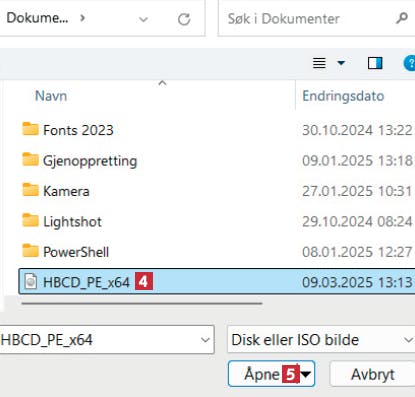Viewport: 415px width, 397px height.
Task: Open the Disk eller ISO bilde filter
Action: (321, 340)
